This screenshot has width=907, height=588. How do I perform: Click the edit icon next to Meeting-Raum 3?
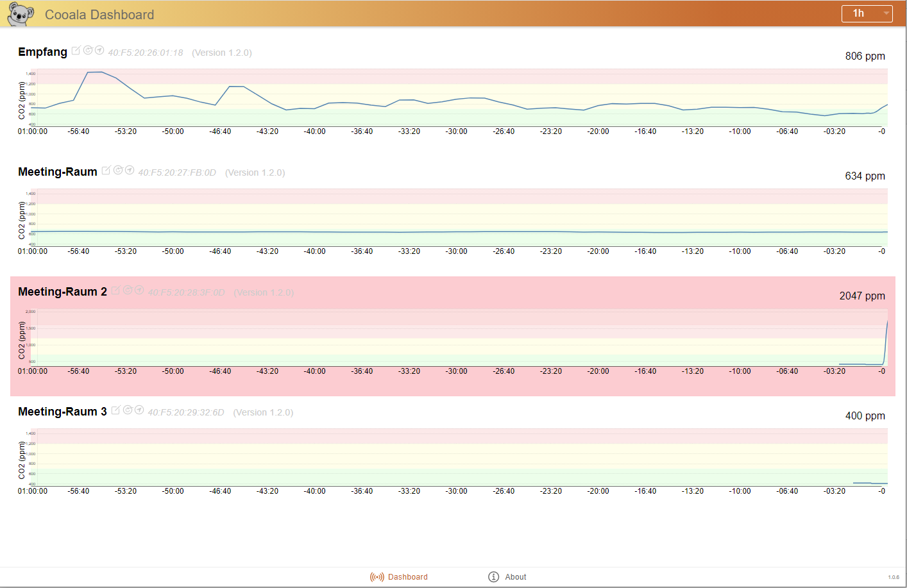tap(115, 410)
